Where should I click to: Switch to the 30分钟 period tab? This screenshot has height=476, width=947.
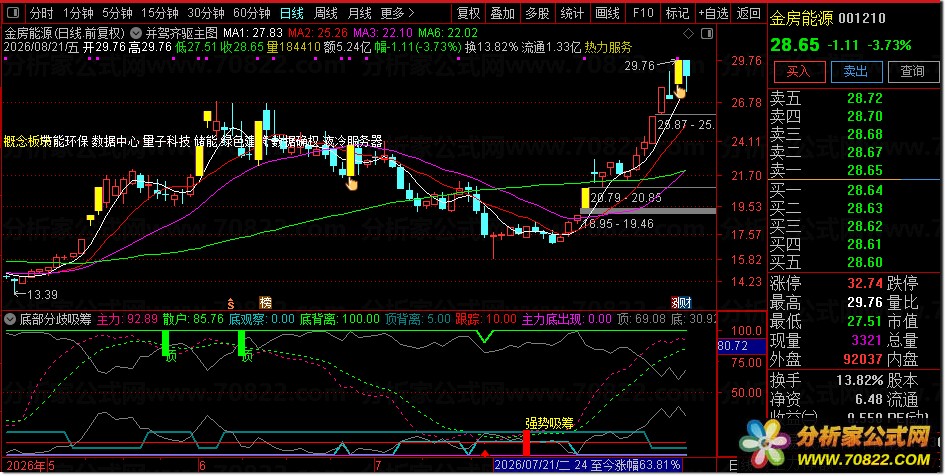click(205, 13)
